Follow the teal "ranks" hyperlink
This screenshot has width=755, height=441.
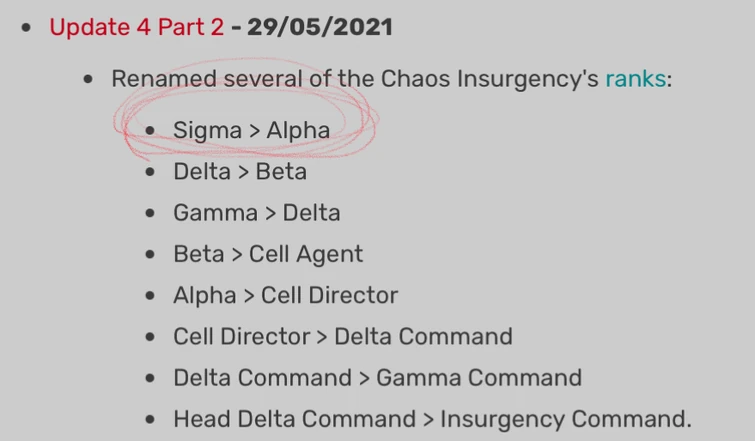pyautogui.click(x=635, y=79)
